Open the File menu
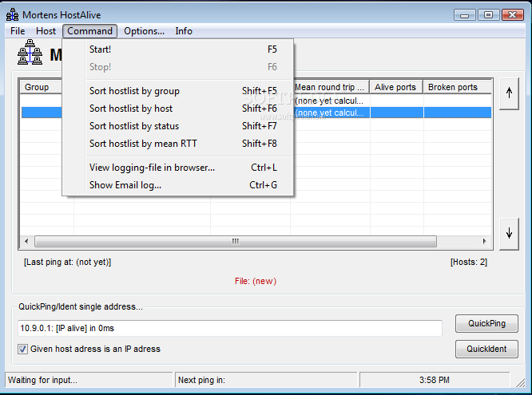 (x=18, y=31)
